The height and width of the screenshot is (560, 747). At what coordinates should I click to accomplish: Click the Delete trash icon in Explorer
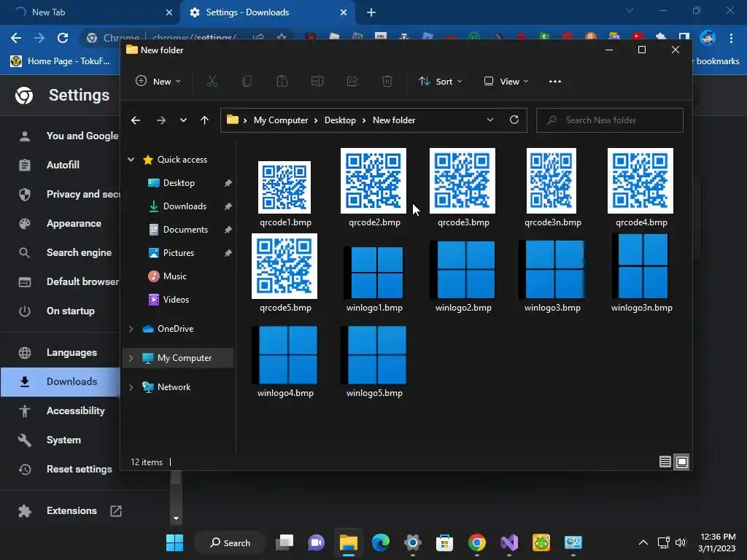coord(387,82)
